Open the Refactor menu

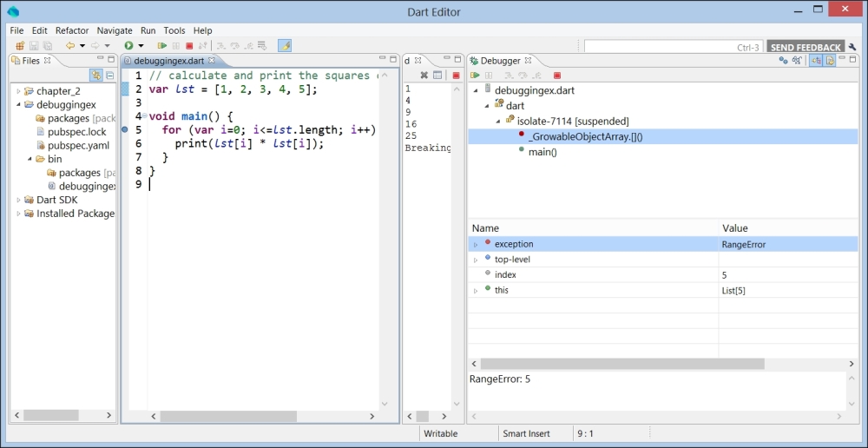(72, 30)
